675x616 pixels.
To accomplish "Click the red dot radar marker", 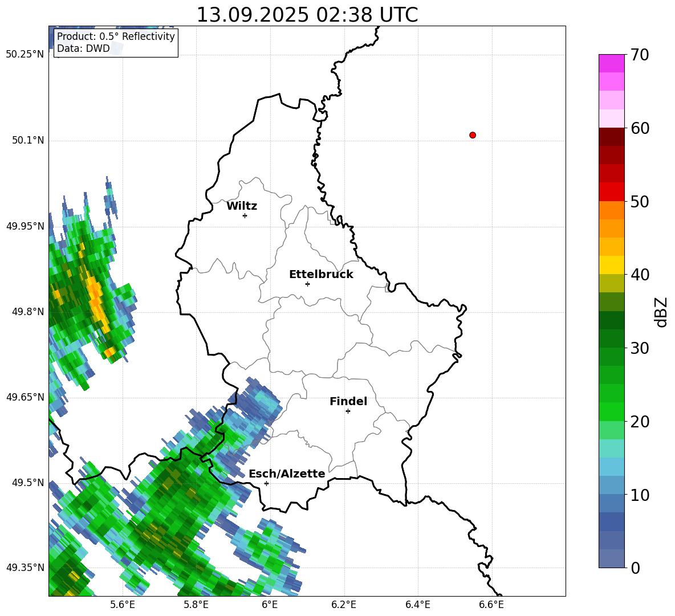I will pyautogui.click(x=473, y=135).
